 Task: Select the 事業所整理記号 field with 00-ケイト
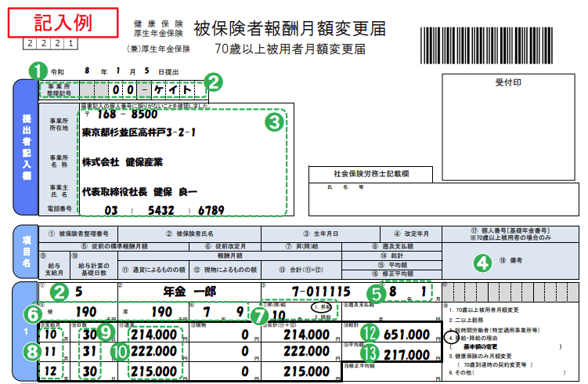coord(123,89)
